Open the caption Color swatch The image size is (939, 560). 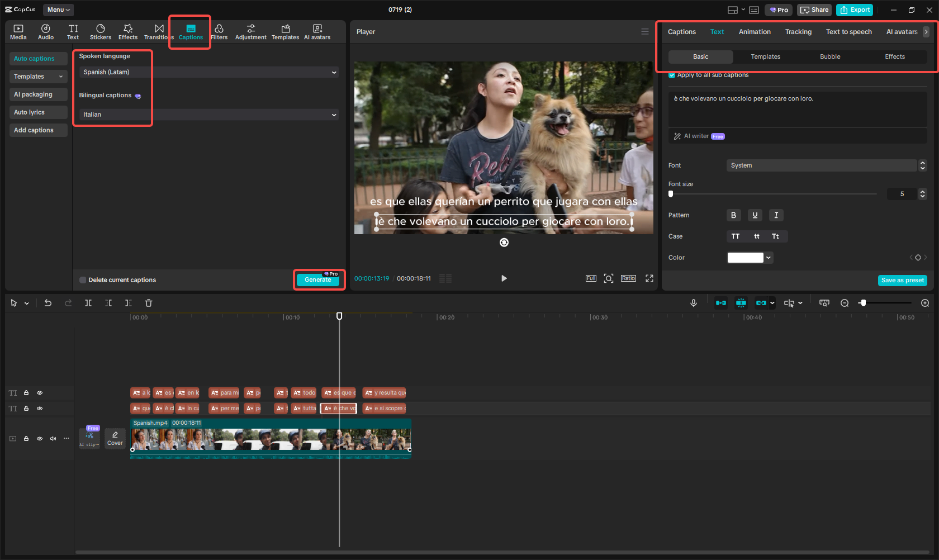tap(745, 258)
